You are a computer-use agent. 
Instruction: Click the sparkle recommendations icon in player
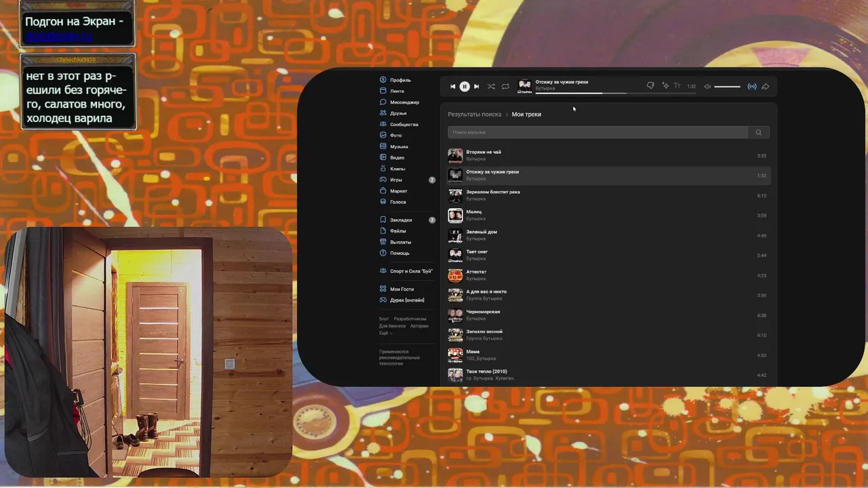[665, 86]
